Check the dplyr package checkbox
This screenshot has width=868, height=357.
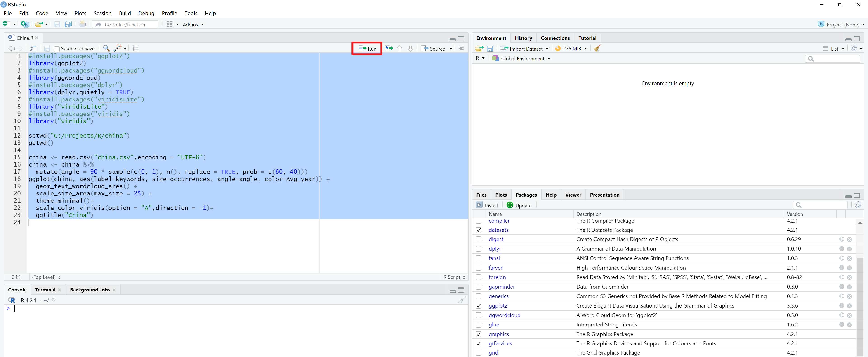click(x=479, y=249)
